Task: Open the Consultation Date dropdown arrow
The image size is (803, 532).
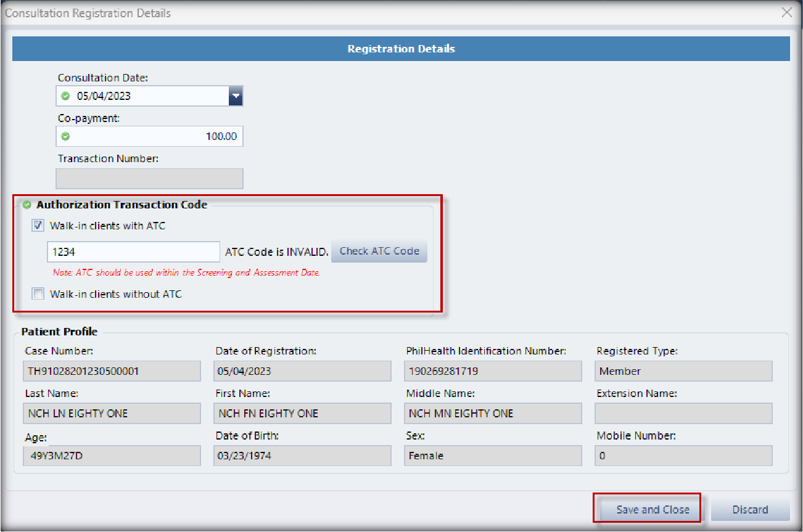Action: tap(236, 96)
